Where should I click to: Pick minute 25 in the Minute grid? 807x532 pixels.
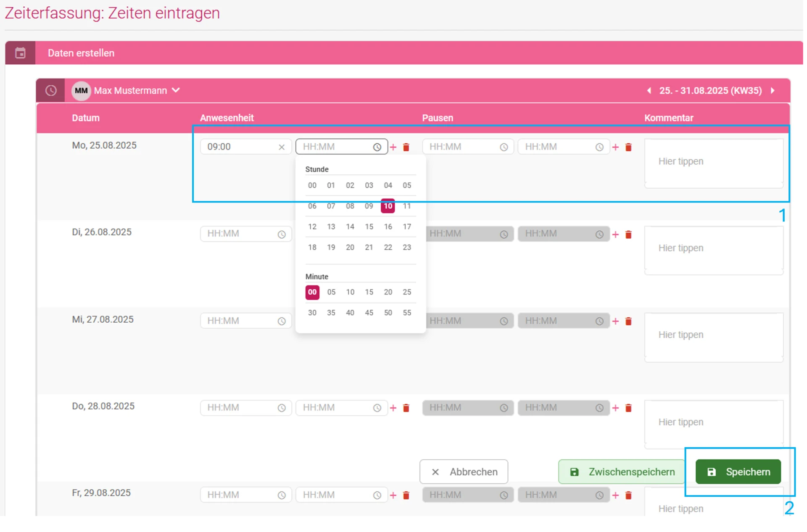[407, 292]
